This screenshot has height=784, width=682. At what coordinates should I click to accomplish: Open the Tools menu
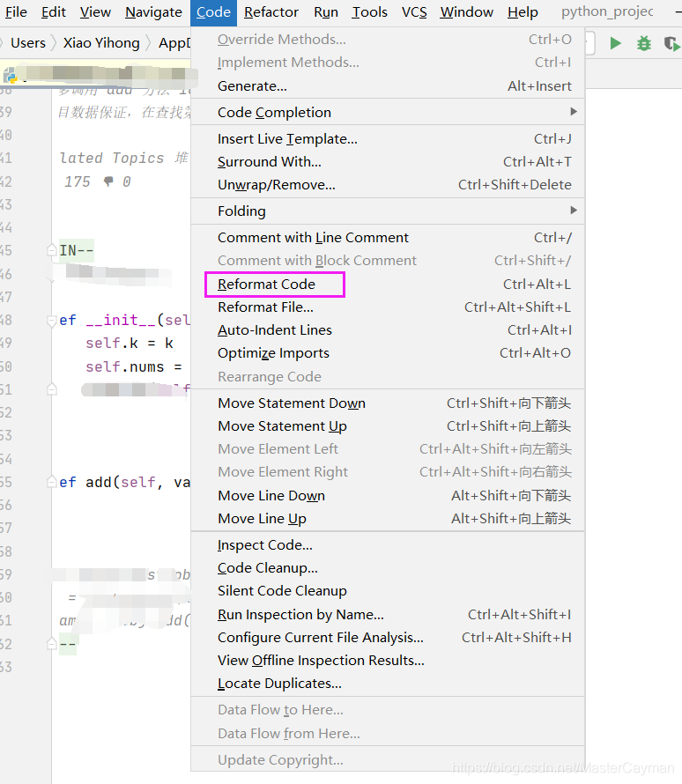(x=369, y=12)
